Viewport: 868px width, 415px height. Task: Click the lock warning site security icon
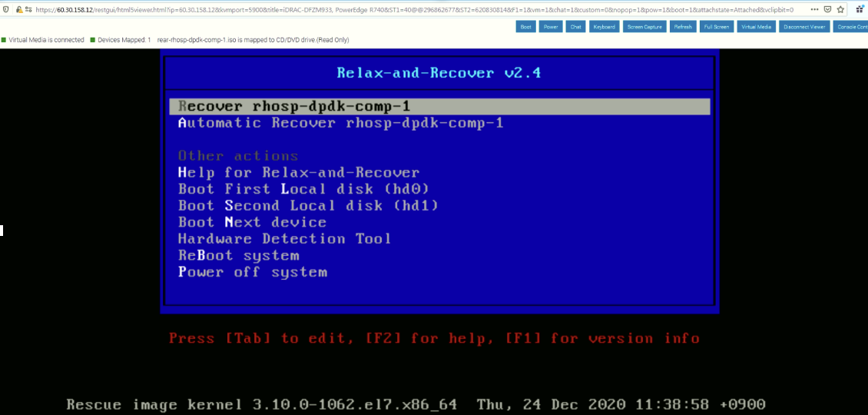click(19, 9)
